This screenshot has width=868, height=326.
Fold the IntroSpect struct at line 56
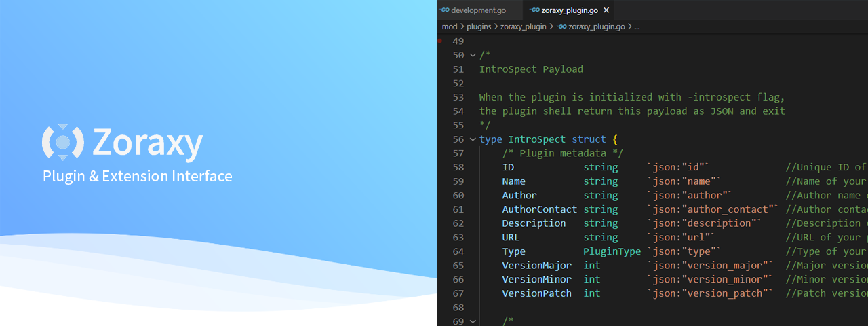[x=473, y=139]
